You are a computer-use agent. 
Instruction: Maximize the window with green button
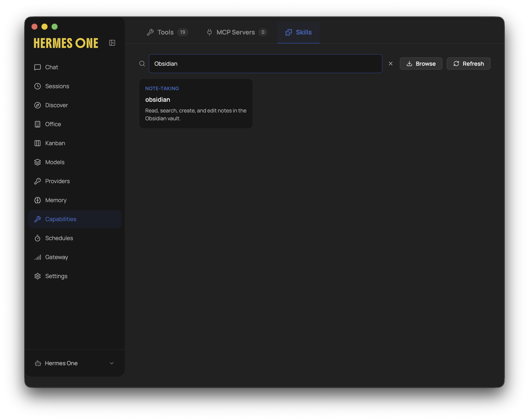coord(55,26)
